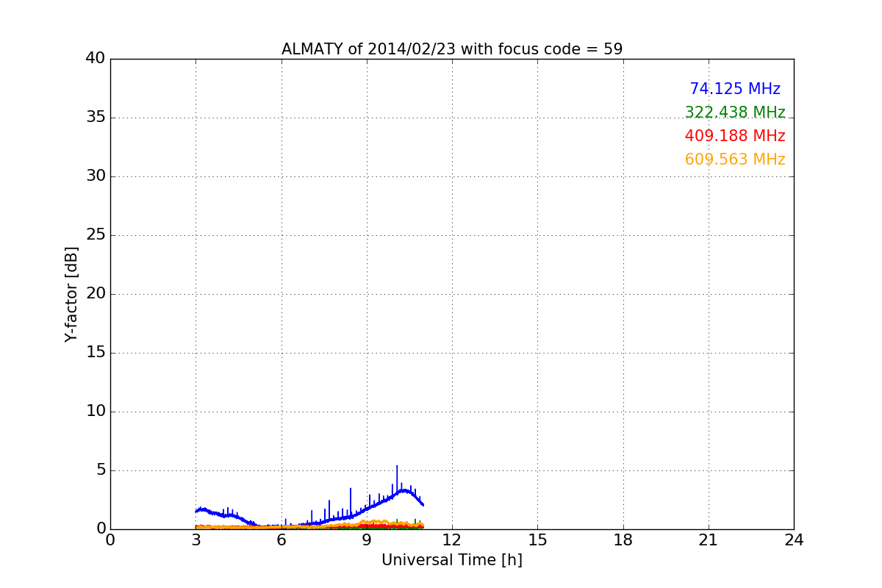Click y-axis tick label 15
This screenshot has height=588, width=882.
coord(96,353)
